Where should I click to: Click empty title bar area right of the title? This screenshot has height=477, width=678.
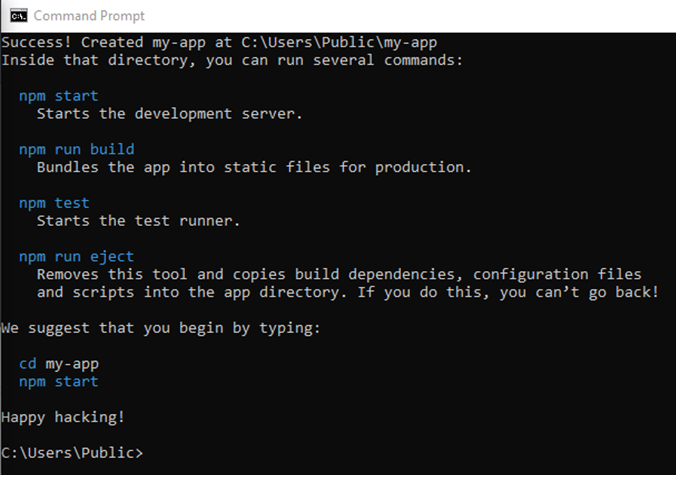[x=411, y=16]
